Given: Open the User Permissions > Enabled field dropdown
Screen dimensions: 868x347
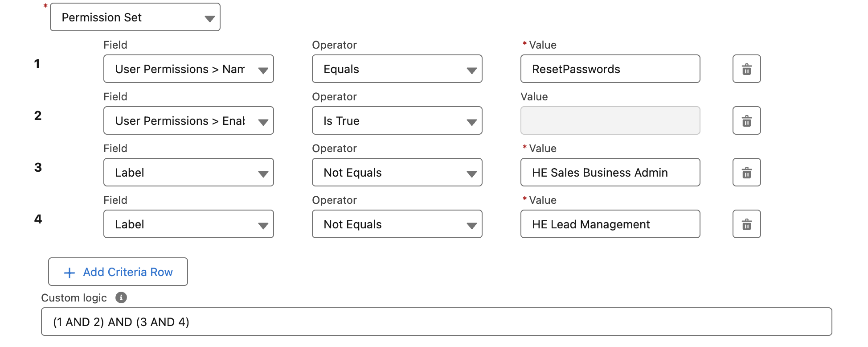Looking at the screenshot, I should tap(188, 120).
